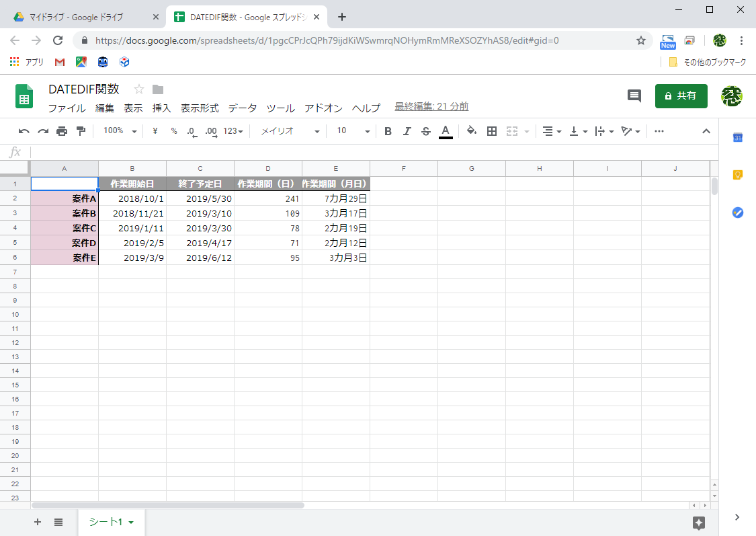Open the データ menu
Image resolution: width=756 pixels, height=536 pixels.
(x=241, y=108)
